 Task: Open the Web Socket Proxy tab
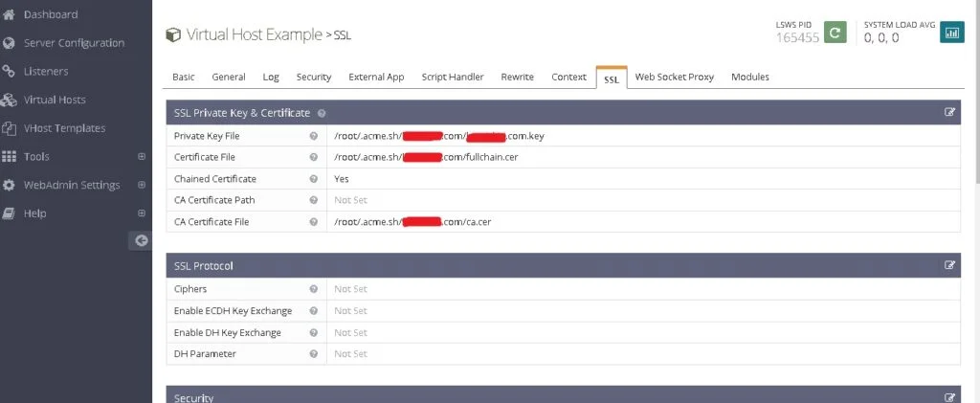coord(675,77)
